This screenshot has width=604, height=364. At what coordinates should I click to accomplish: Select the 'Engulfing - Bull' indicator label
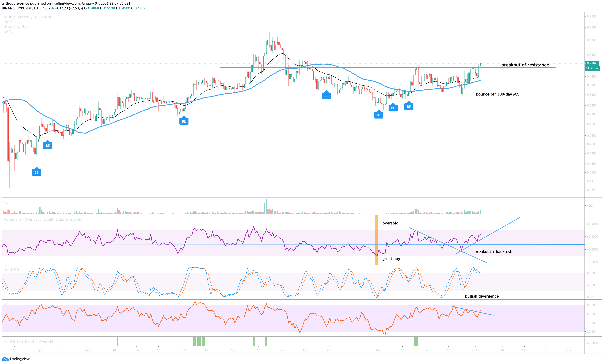point(16,27)
